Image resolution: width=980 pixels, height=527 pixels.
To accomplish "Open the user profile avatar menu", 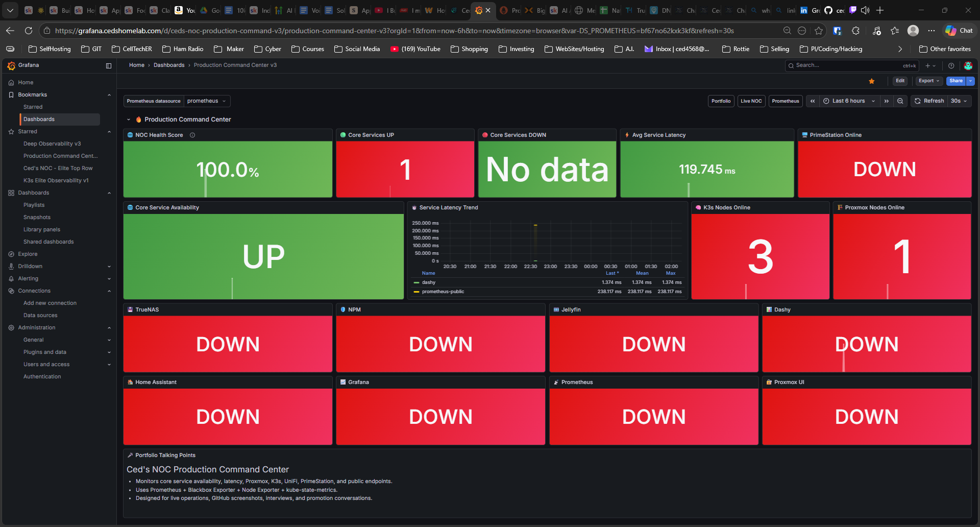I will [968, 65].
